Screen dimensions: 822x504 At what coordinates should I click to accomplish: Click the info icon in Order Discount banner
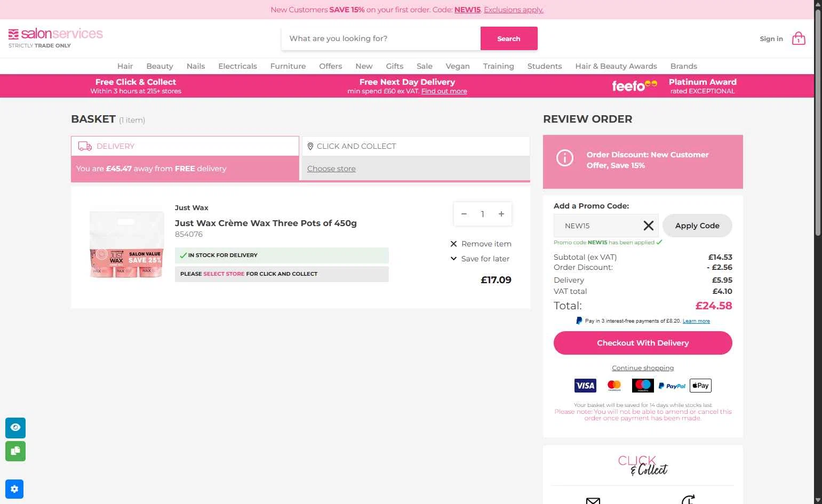point(565,158)
